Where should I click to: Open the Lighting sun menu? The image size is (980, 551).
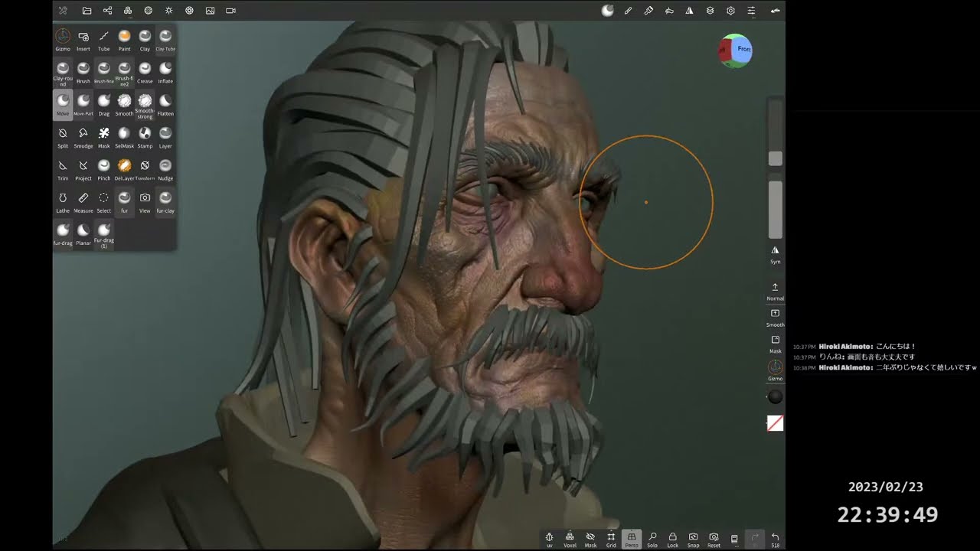pos(169,11)
